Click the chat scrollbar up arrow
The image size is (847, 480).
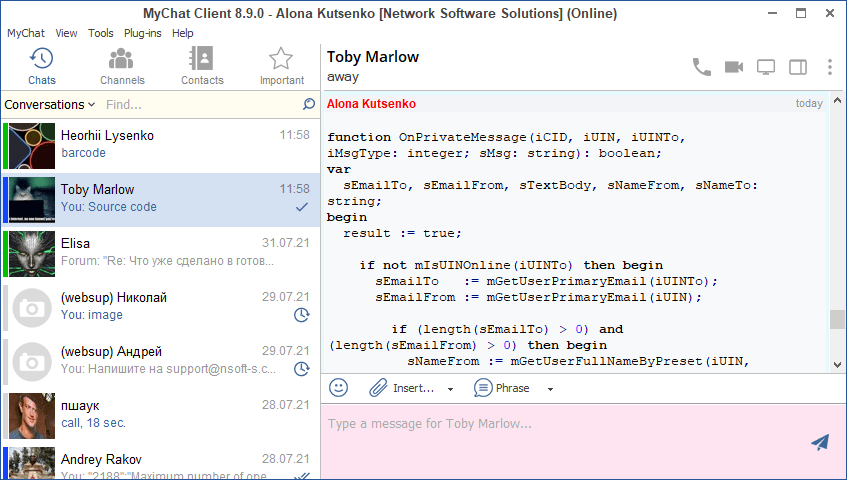(837, 100)
